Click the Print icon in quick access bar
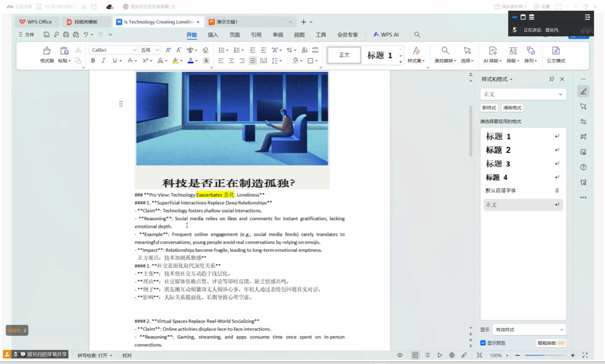The height and width of the screenshot is (364, 605). (66, 34)
